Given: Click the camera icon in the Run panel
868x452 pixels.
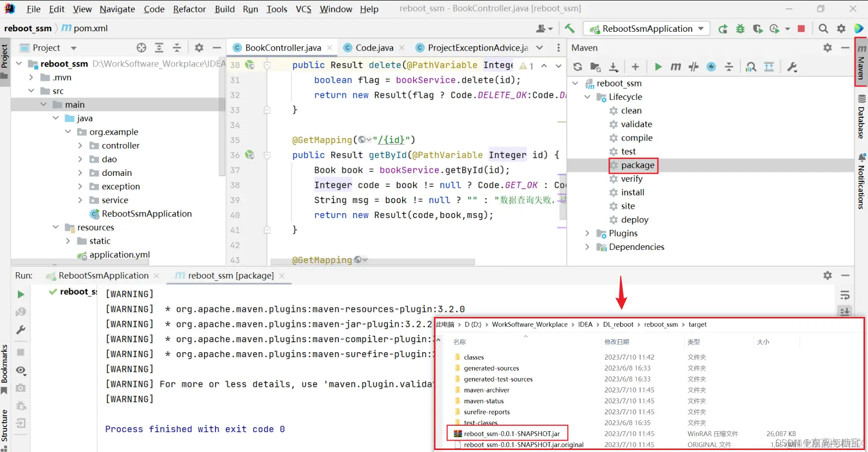Looking at the screenshot, I should tap(21, 388).
